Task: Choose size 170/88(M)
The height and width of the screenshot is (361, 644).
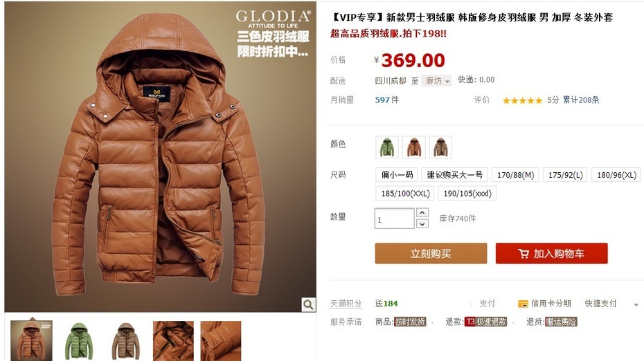Action: (515, 175)
